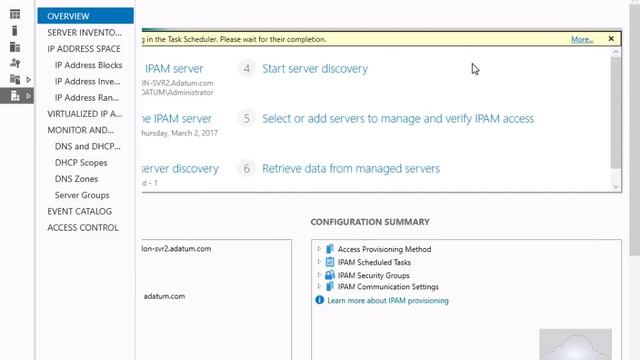This screenshot has height=360, width=640.
Task: Click the Access Provisioning Method icon
Action: 330,249
